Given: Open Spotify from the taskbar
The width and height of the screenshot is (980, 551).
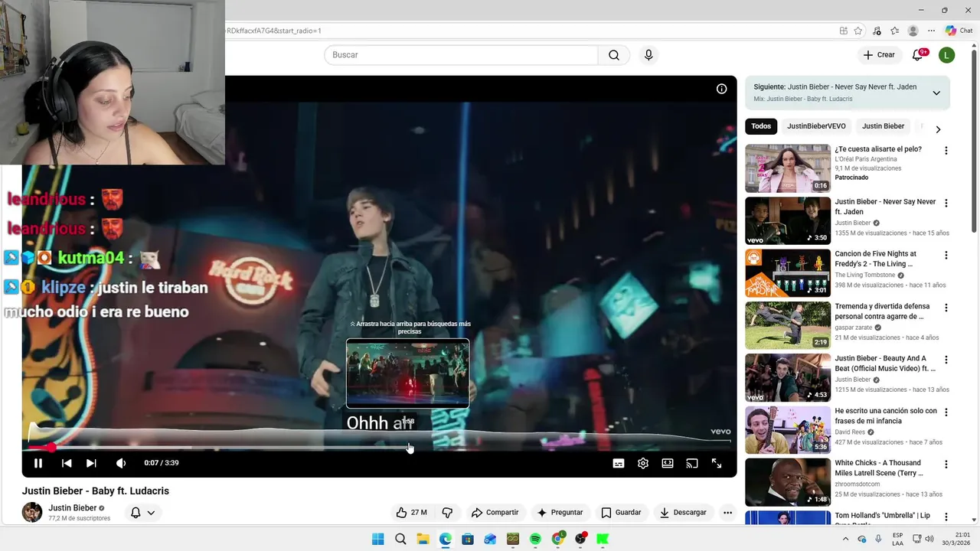Looking at the screenshot, I should 535,539.
